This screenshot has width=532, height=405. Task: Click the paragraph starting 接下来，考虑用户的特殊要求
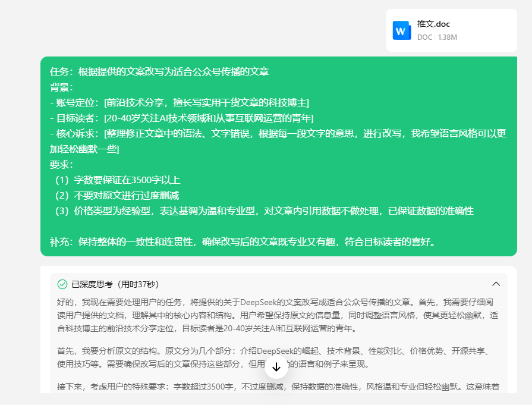[x=278, y=387]
